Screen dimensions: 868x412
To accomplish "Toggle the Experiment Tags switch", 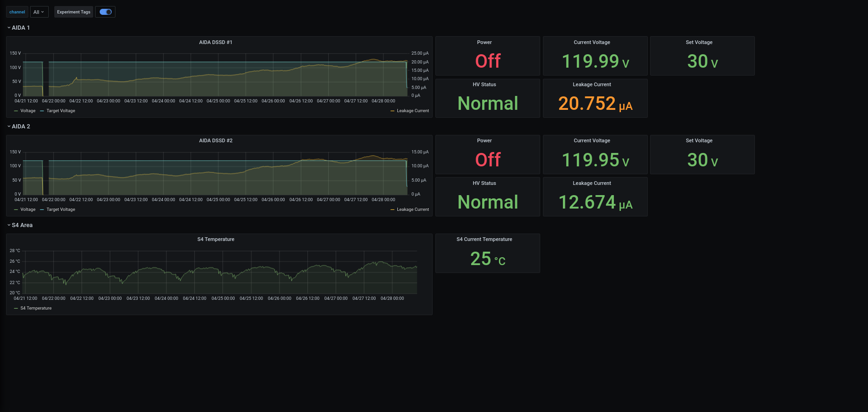I will click(x=106, y=12).
